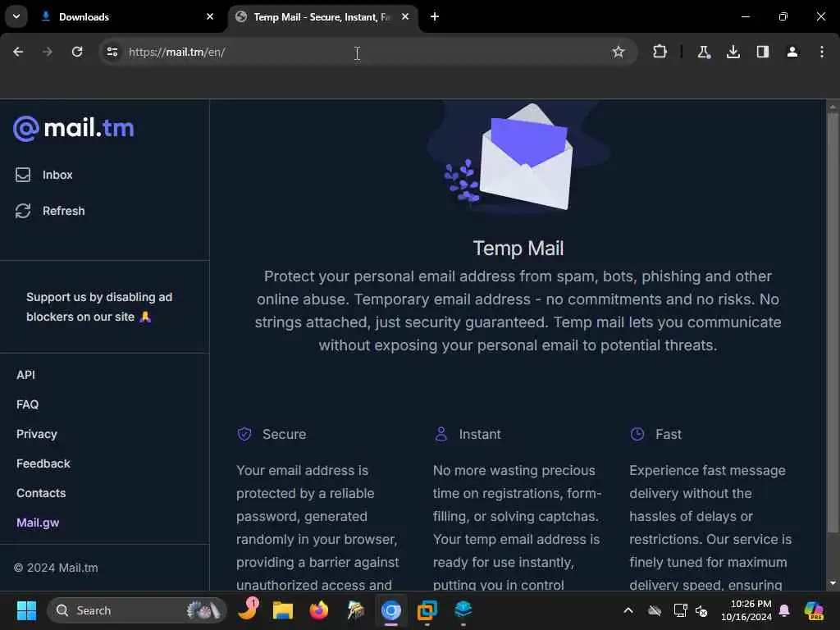Click the taskbar Search box
This screenshot has height=630, width=840.
pos(137,610)
